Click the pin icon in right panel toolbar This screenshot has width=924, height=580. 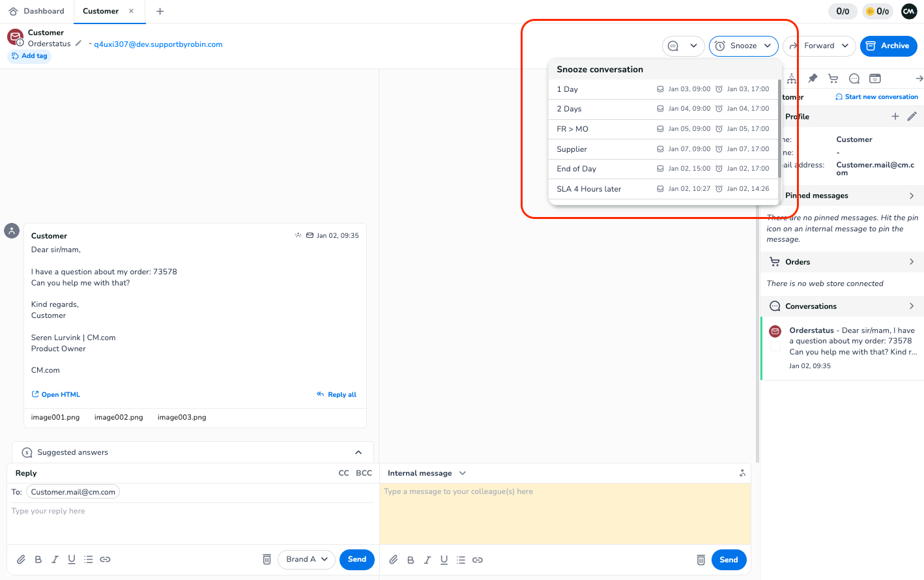pyautogui.click(x=813, y=79)
